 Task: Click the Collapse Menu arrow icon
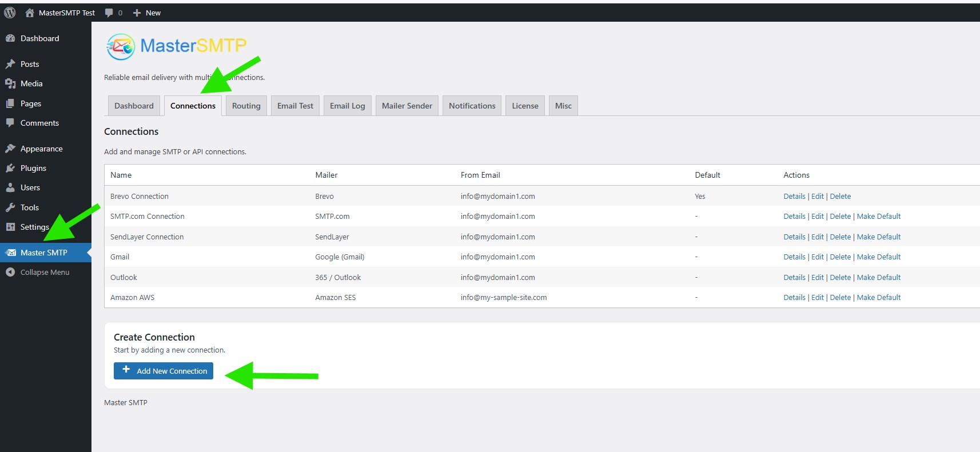tap(10, 272)
